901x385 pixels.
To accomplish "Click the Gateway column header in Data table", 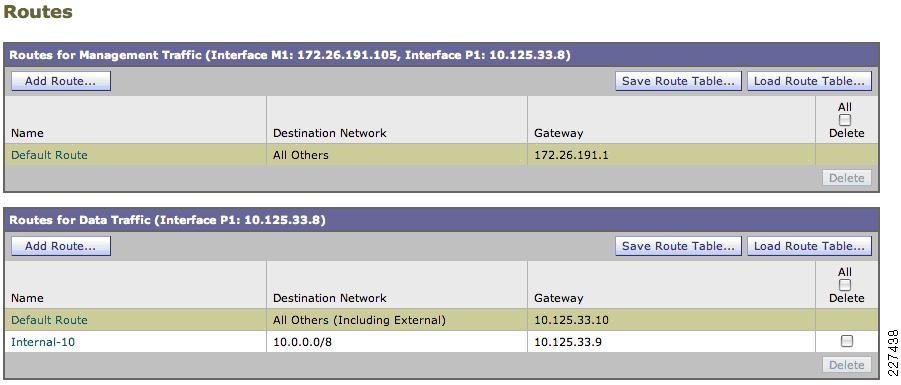I will pyautogui.click(x=559, y=298).
